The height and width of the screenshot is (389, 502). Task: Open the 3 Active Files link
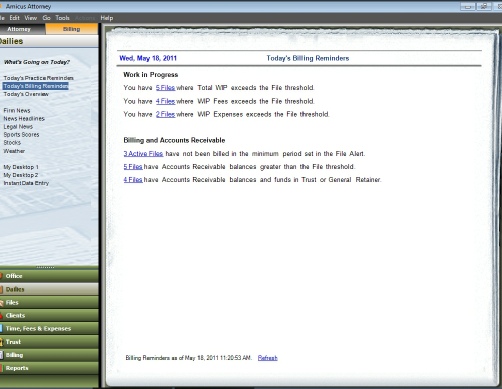click(x=143, y=154)
